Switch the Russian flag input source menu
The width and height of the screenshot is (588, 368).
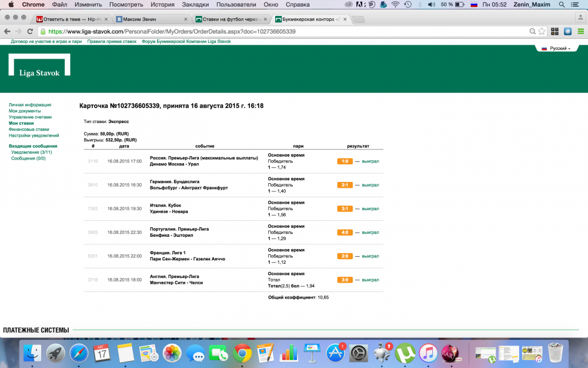[474, 5]
